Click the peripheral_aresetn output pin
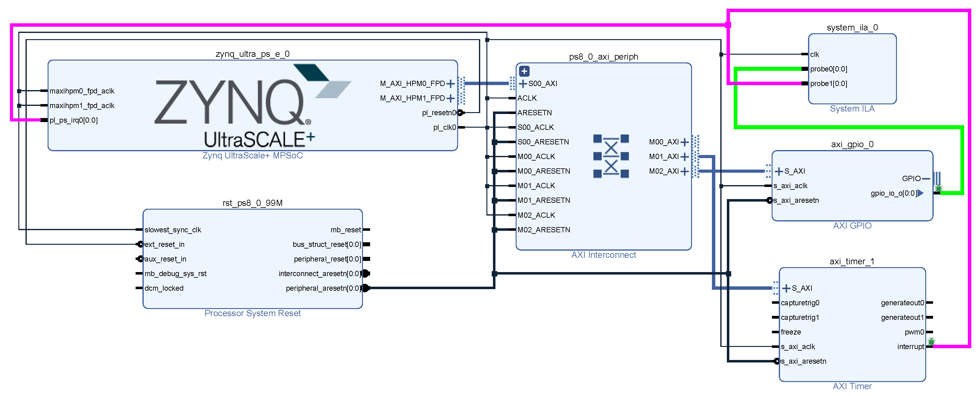 (365, 288)
